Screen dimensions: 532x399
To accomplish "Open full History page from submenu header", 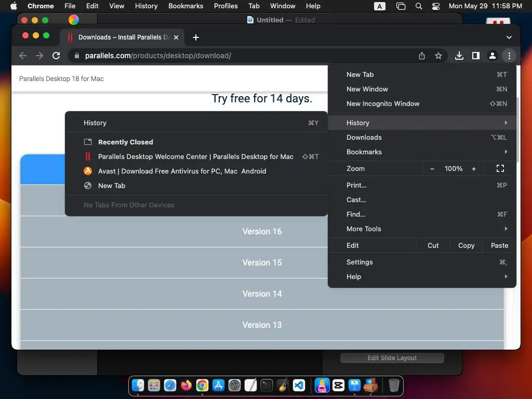I will pyautogui.click(x=196, y=123).
